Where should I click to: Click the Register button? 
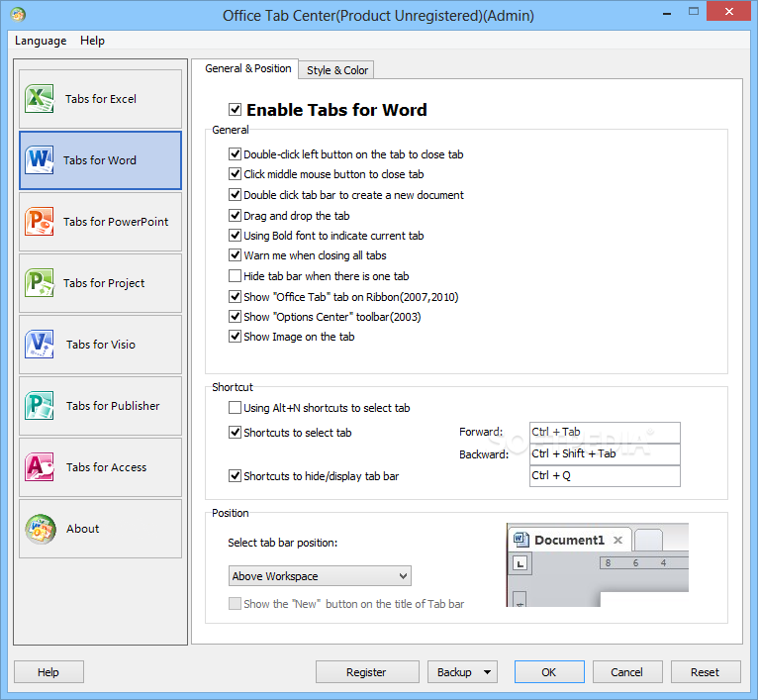coord(367,672)
